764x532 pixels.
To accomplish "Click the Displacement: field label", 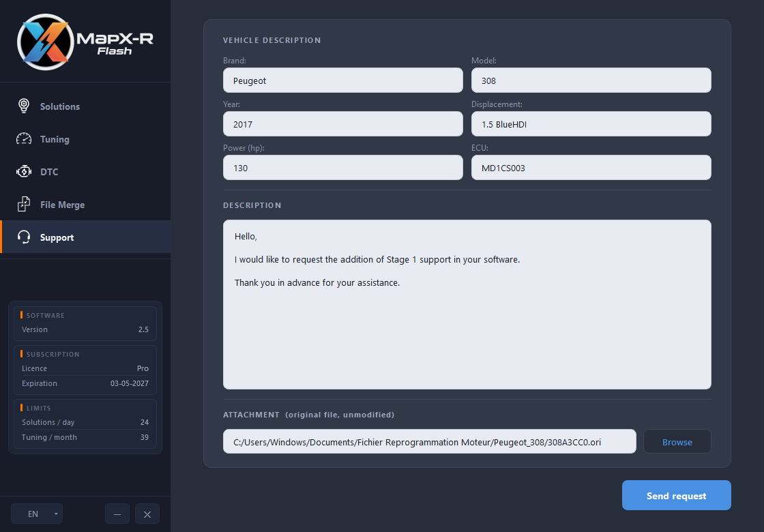I will click(497, 104).
